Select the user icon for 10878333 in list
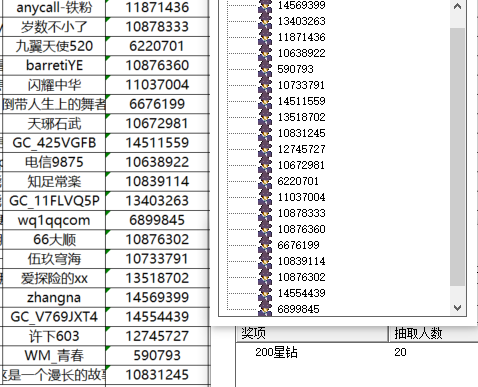This screenshot has height=387, width=478. [265, 213]
